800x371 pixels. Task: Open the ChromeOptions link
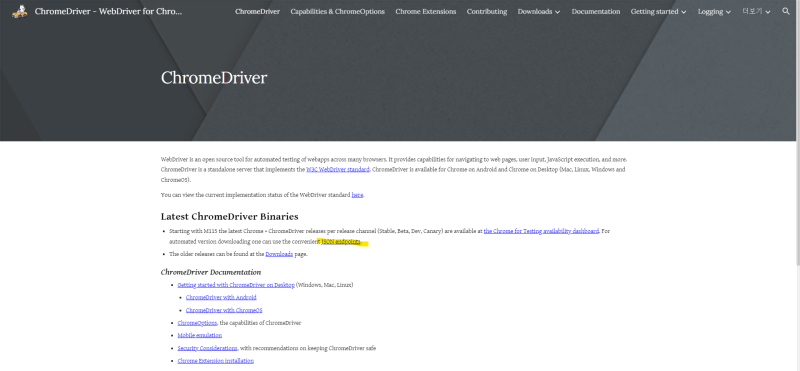(x=197, y=323)
